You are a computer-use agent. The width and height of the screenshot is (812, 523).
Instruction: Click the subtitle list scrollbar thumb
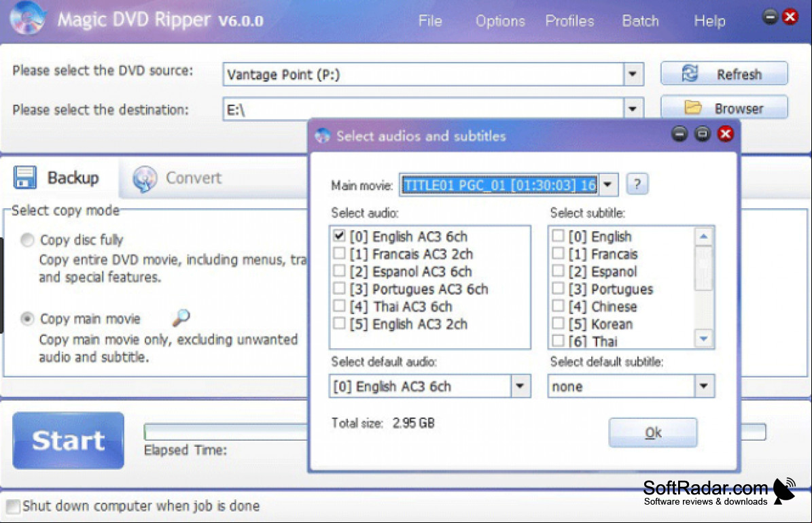(x=704, y=268)
